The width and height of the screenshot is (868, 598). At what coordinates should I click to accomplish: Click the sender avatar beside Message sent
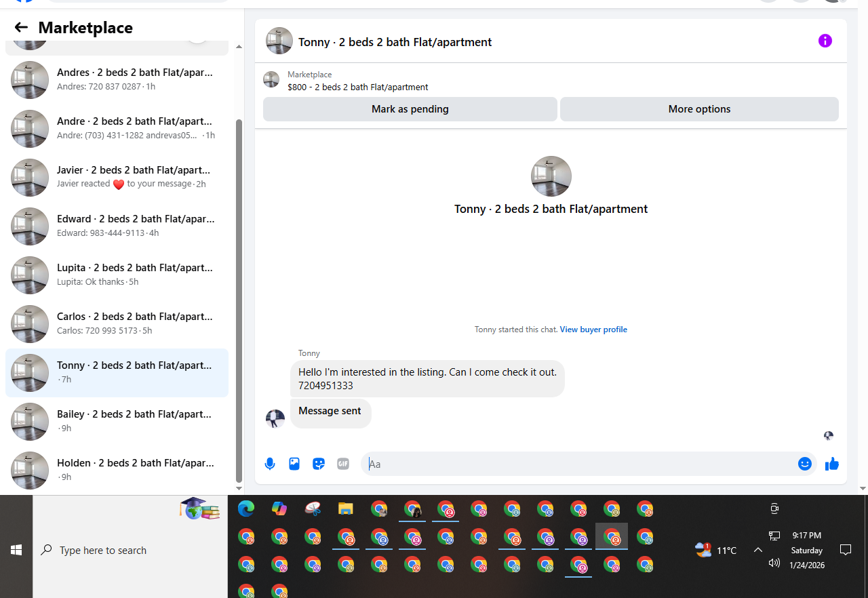pyautogui.click(x=275, y=419)
